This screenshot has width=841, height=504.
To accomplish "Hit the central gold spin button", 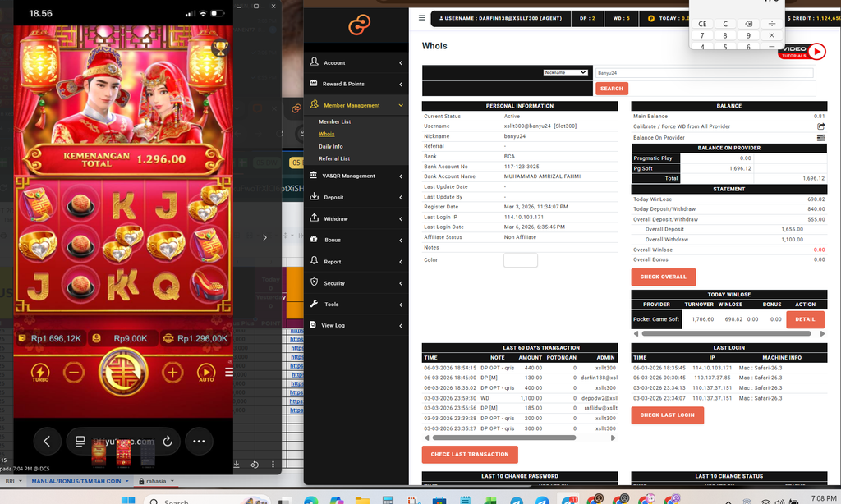I will coord(123,372).
